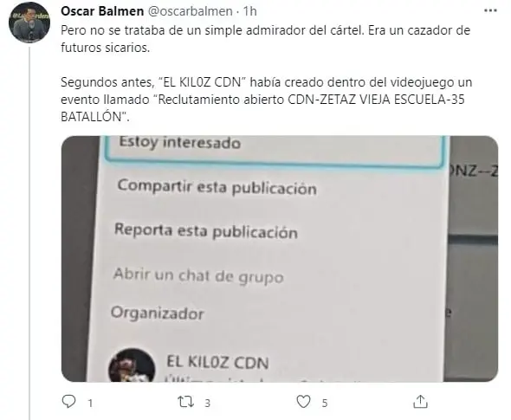Viewport: 511px width, 420px height.
Task: Click the EL KIL0Z CDN organizer avatar
Action: [x=132, y=365]
